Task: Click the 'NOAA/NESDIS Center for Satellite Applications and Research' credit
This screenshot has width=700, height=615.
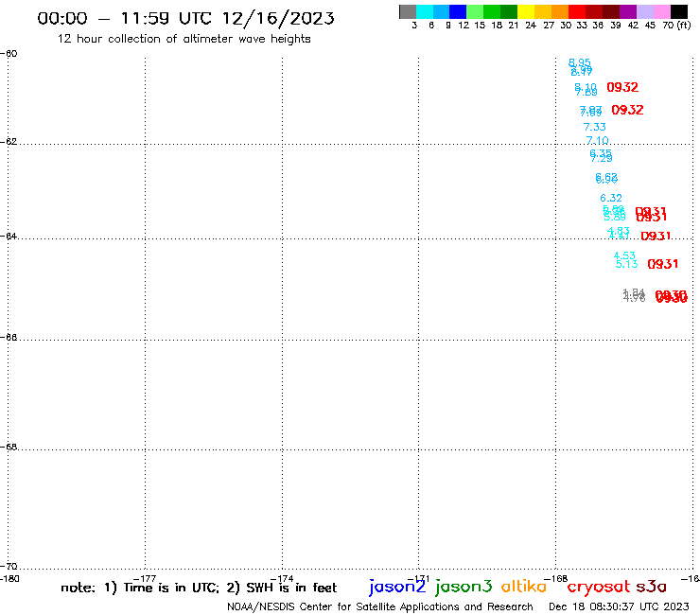Action: [380, 607]
